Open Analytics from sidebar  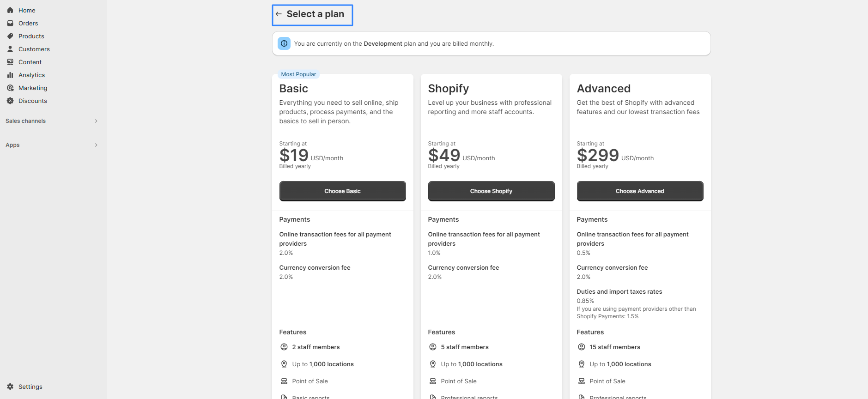(32, 75)
